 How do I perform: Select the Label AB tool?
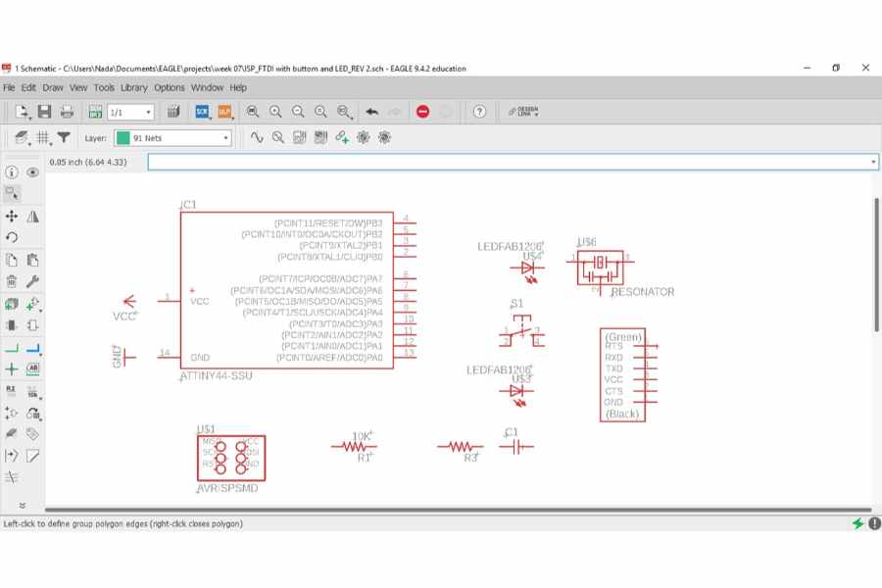pos(32,369)
